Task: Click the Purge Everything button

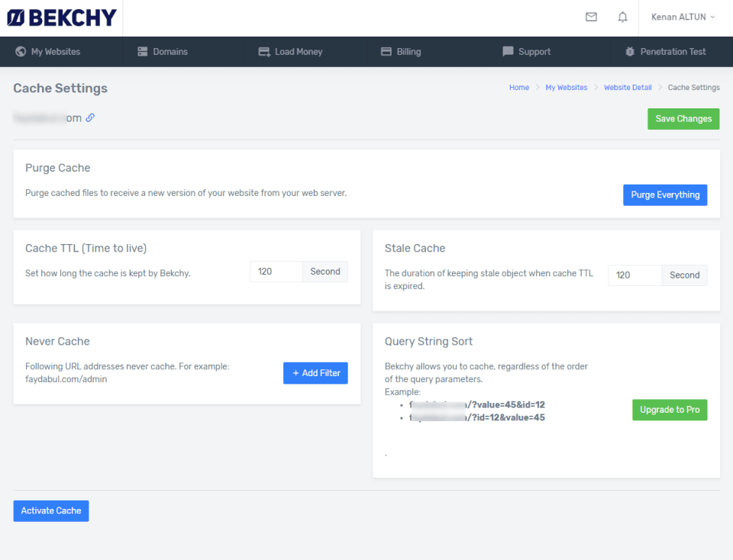Action: pos(665,195)
